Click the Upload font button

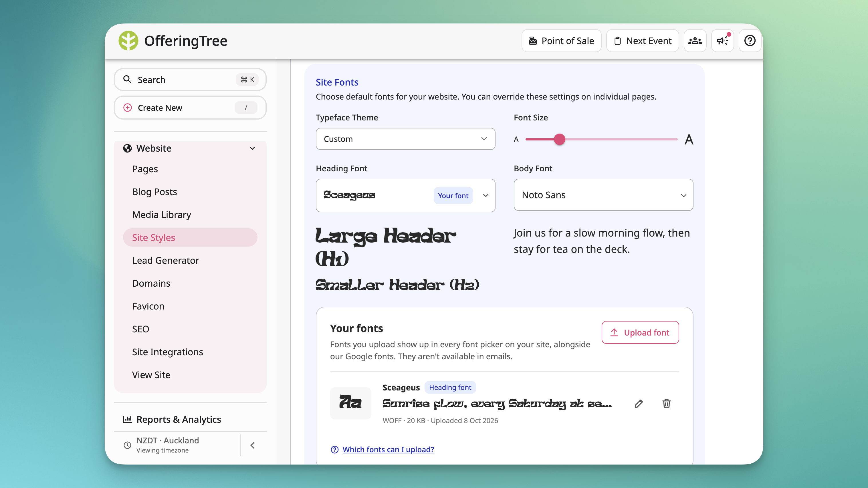coord(640,333)
